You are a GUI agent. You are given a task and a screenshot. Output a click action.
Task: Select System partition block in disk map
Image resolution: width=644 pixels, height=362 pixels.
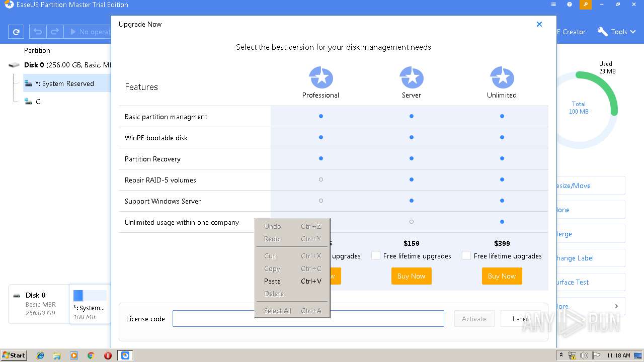[90, 304]
